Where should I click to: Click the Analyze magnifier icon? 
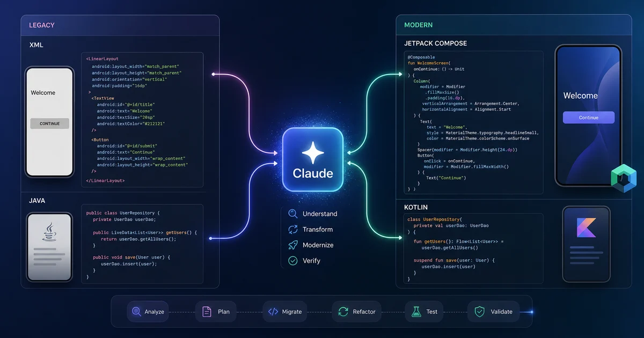click(x=136, y=312)
